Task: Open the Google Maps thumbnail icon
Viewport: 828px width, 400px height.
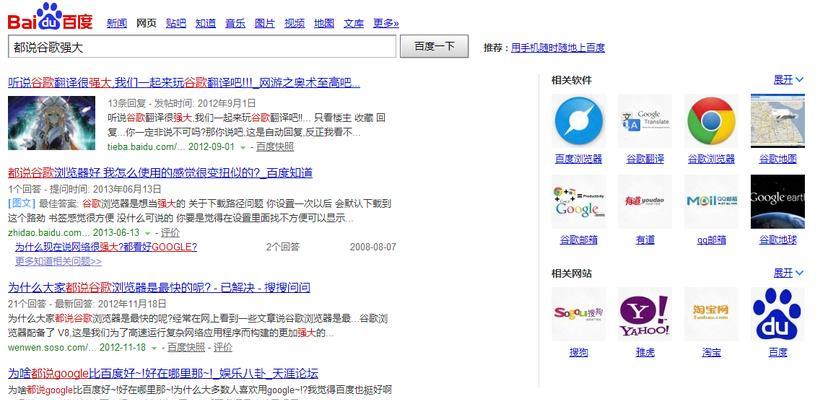Action: (777, 121)
